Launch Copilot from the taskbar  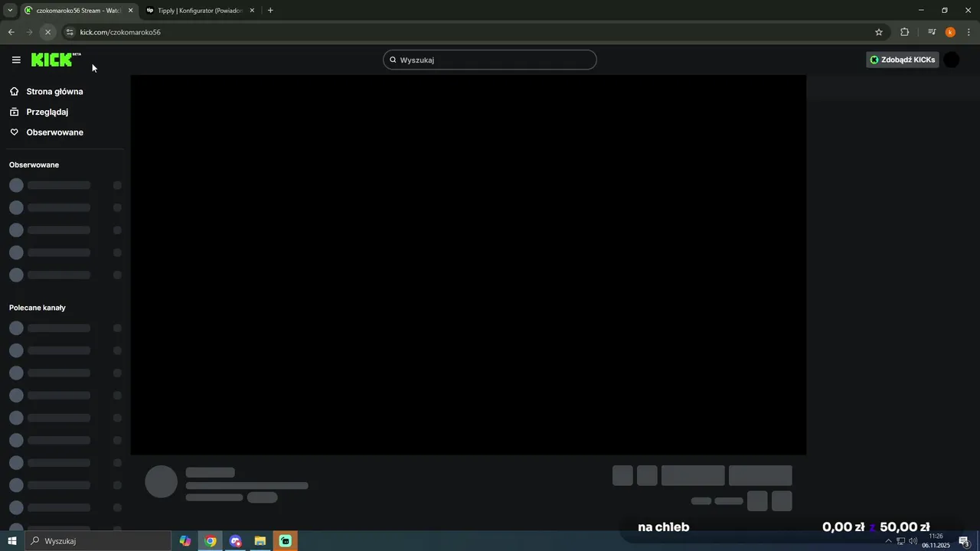(185, 541)
